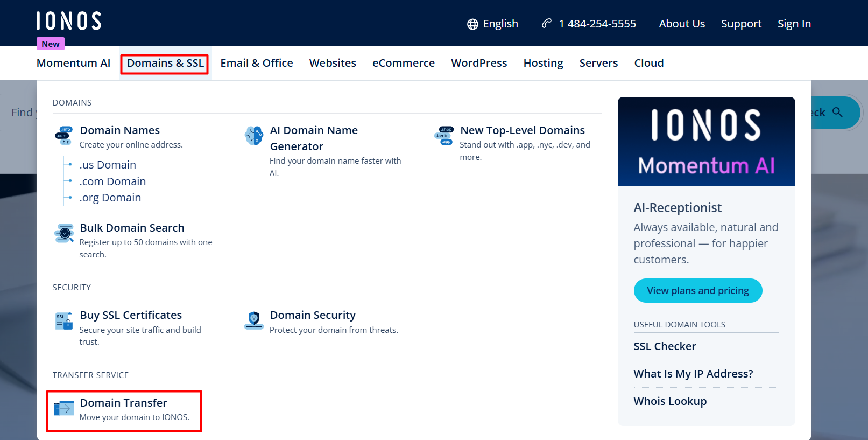Open What Is My IP Address?
The width and height of the screenshot is (868, 440).
click(694, 374)
